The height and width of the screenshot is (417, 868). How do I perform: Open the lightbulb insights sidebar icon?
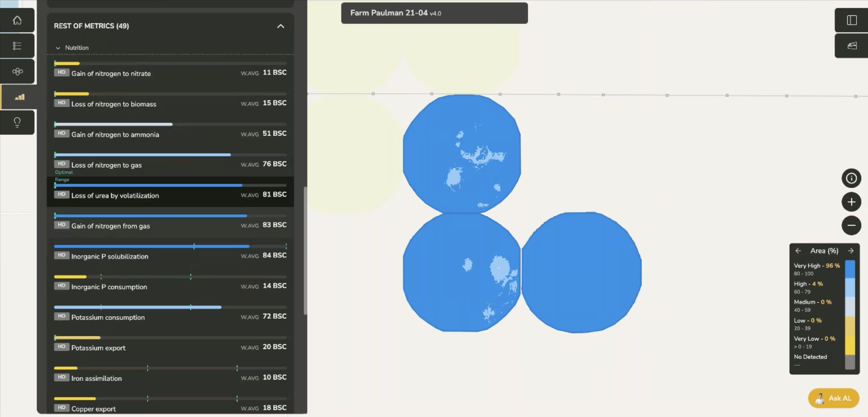[17, 122]
